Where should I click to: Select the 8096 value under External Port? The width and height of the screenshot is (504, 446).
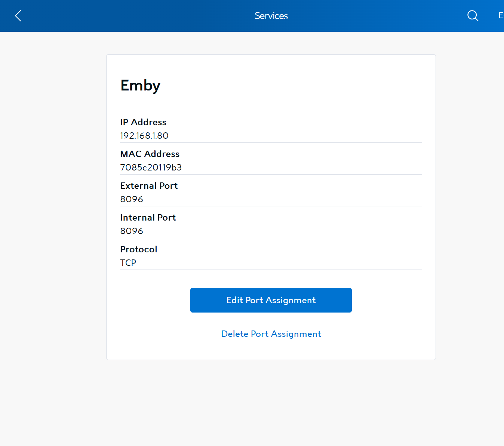[132, 199]
